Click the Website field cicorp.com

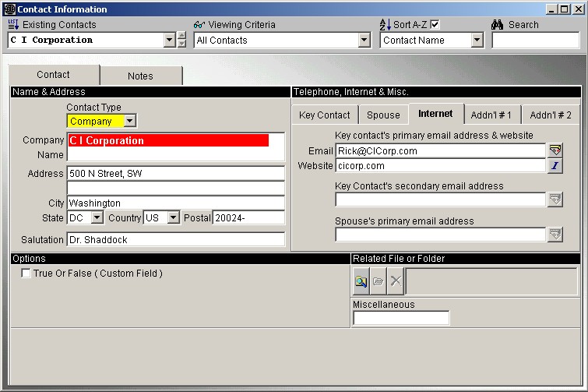[x=441, y=166]
